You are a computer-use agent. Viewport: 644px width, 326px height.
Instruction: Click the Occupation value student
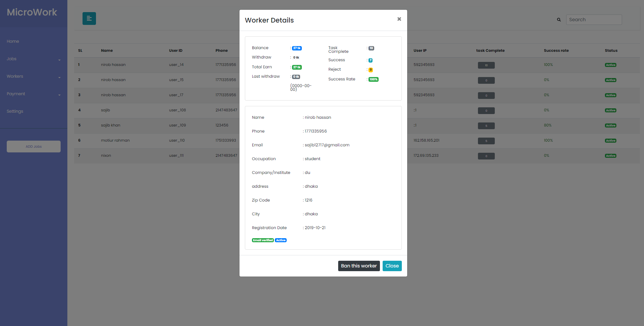[x=313, y=159]
